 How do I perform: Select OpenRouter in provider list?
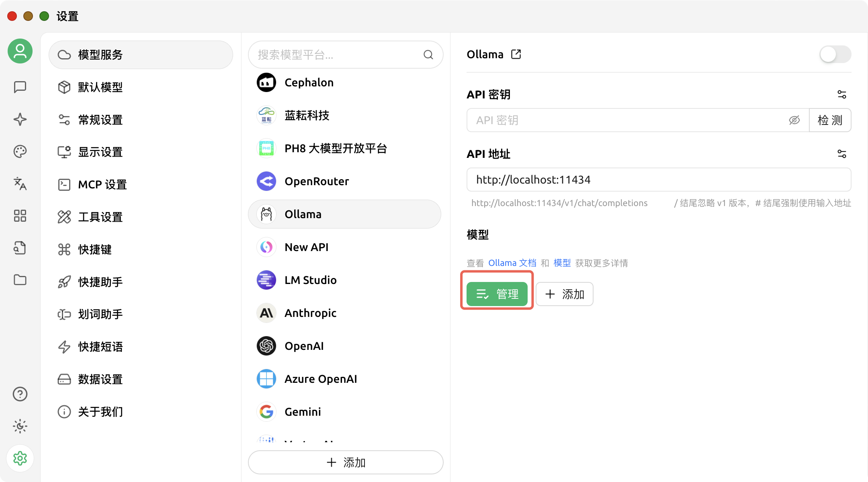317,181
